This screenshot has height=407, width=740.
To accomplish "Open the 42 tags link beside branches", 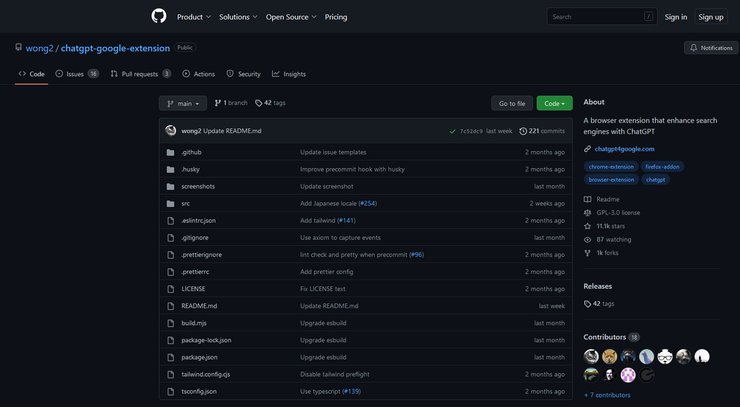I will (270, 103).
